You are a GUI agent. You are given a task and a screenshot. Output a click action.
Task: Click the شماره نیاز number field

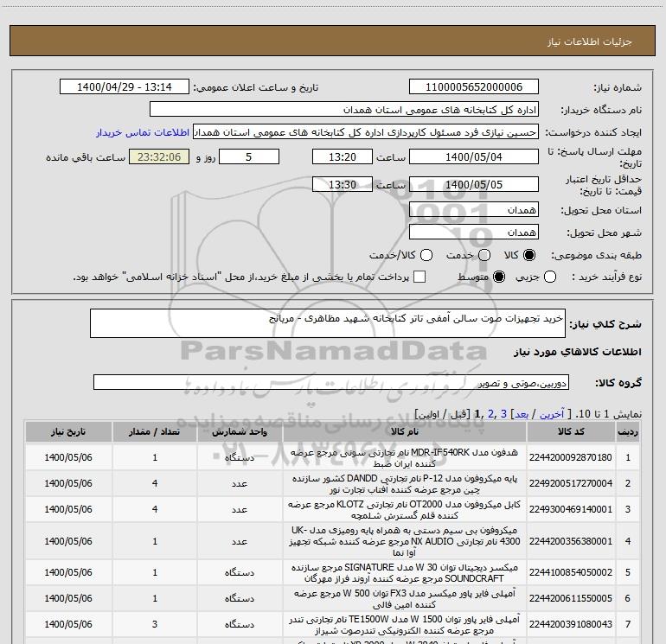coord(474,86)
